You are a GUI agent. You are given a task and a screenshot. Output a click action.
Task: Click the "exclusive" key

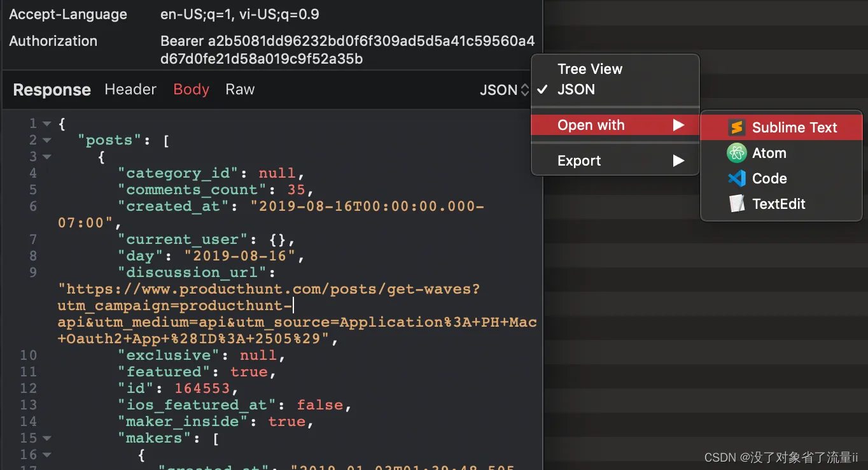click(x=169, y=355)
